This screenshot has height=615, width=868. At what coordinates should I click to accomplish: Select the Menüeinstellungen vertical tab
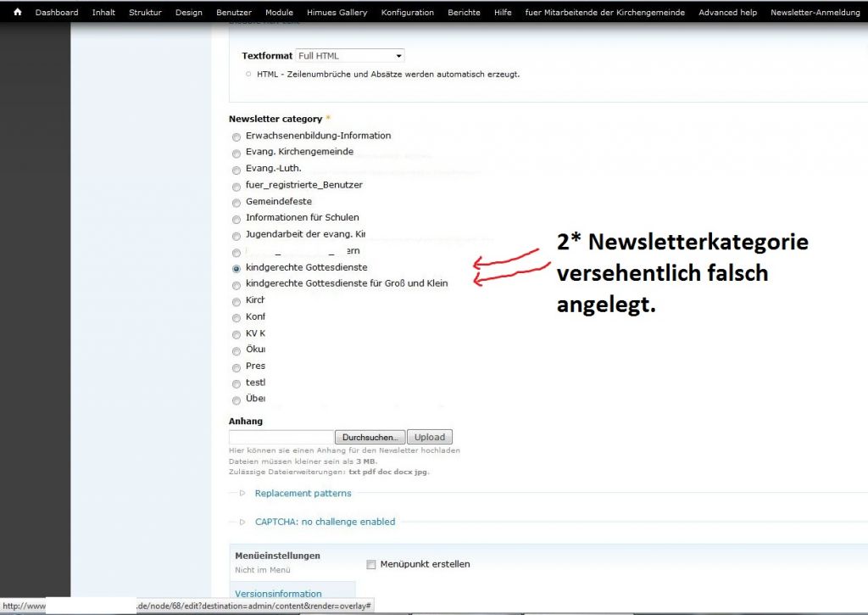tap(277, 556)
